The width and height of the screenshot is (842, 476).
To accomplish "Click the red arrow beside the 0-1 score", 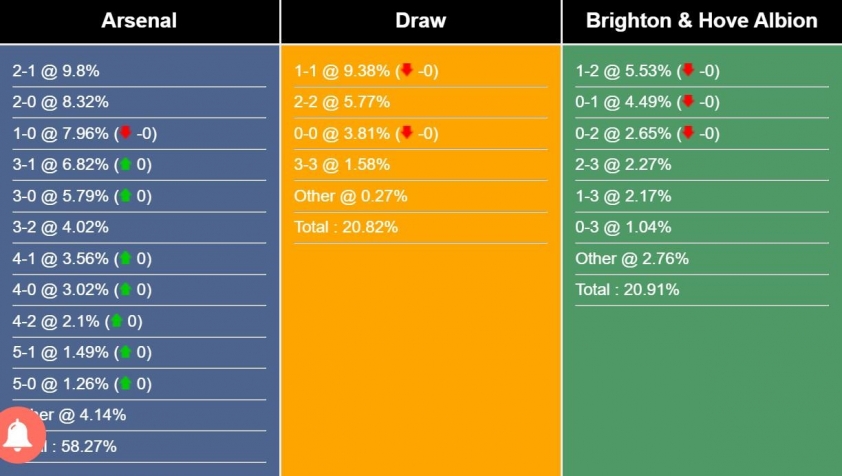I will coord(688,101).
